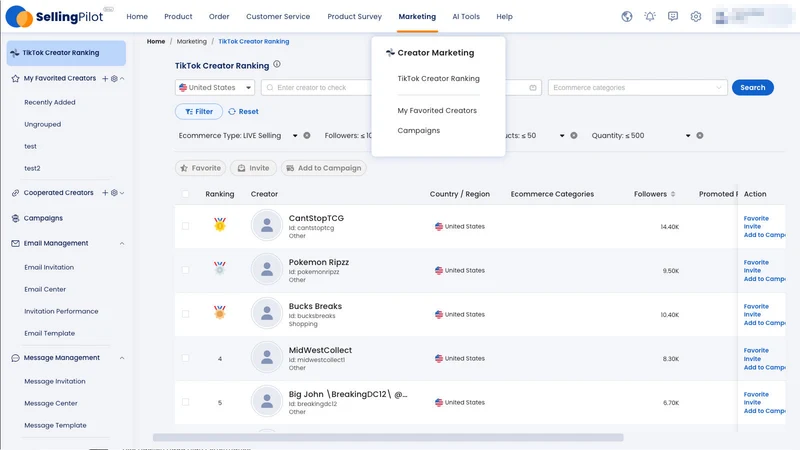Collapse the Message Management section
This screenshot has height=450, width=800.
pos(122,358)
